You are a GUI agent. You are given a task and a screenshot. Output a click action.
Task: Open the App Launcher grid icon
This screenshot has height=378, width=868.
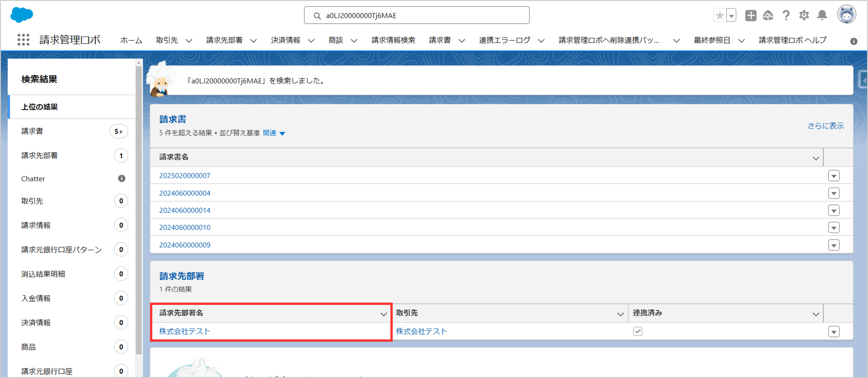(23, 40)
